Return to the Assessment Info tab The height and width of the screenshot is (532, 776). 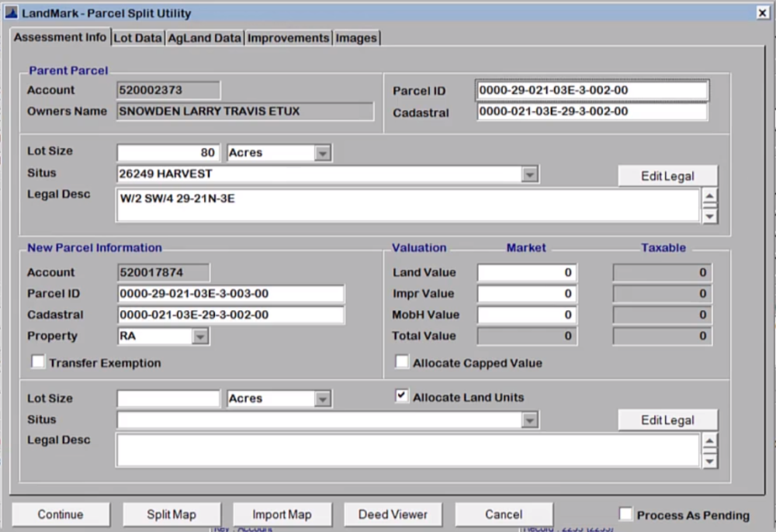pyautogui.click(x=61, y=37)
